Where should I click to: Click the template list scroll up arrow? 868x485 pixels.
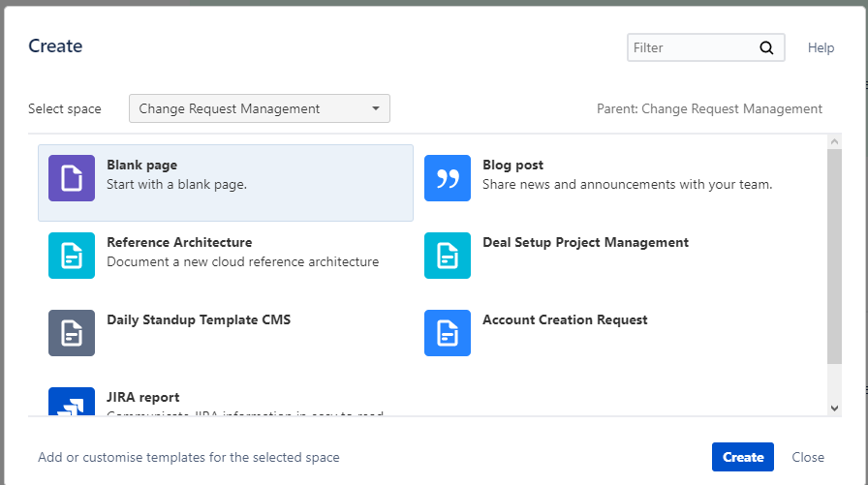pos(835,141)
